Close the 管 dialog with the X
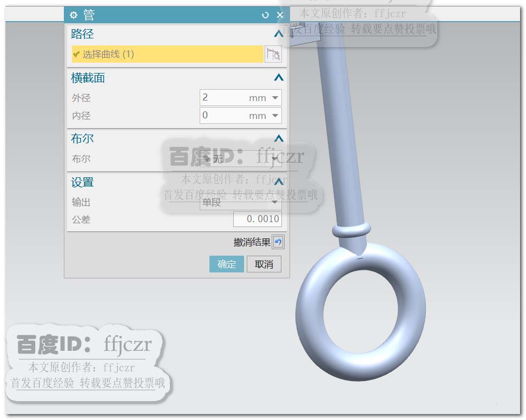This screenshot has width=526, height=420. tap(280, 15)
